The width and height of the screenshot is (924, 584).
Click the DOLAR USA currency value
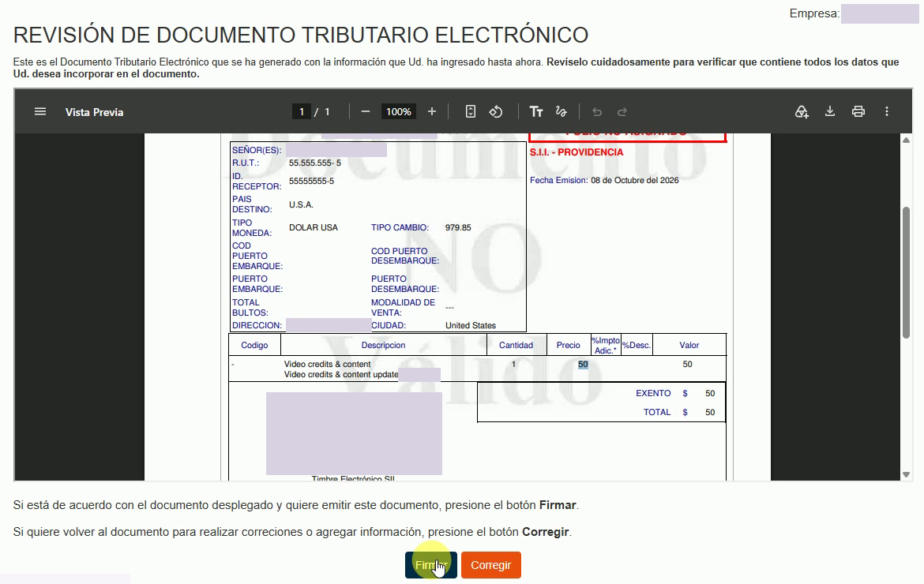[x=314, y=228]
